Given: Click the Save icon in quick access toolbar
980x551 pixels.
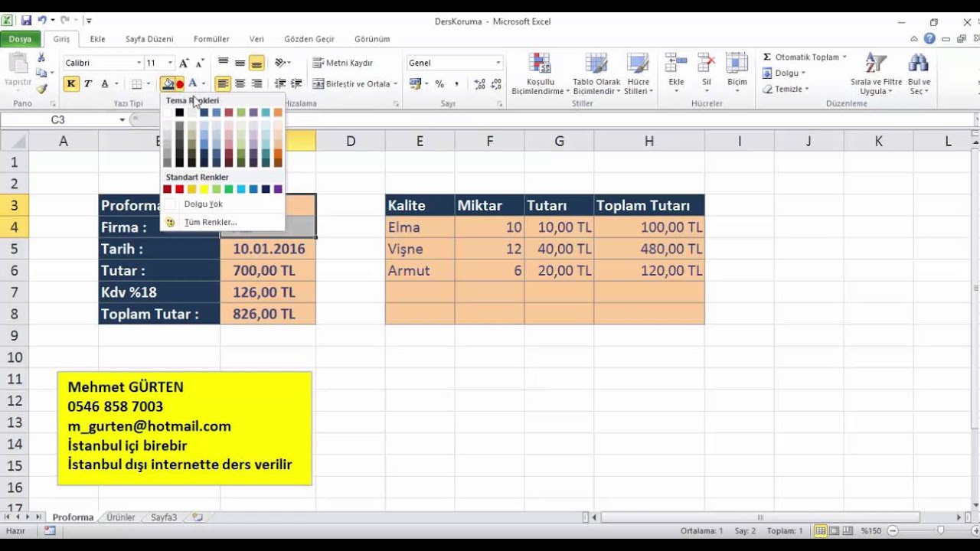Looking at the screenshot, I should pos(26,21).
